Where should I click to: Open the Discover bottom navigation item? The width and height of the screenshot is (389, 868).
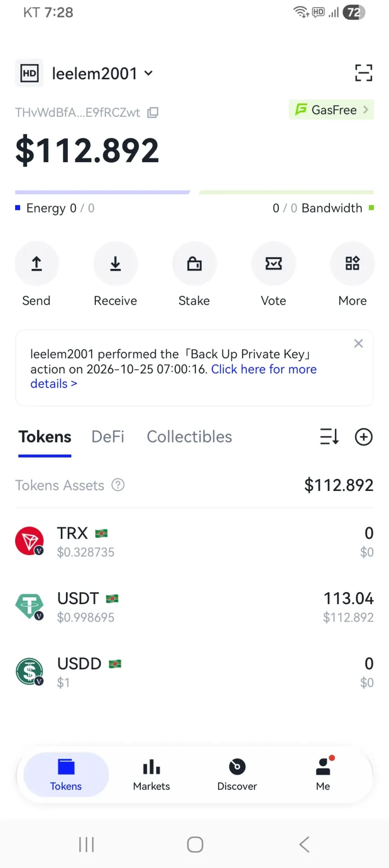[x=237, y=775]
